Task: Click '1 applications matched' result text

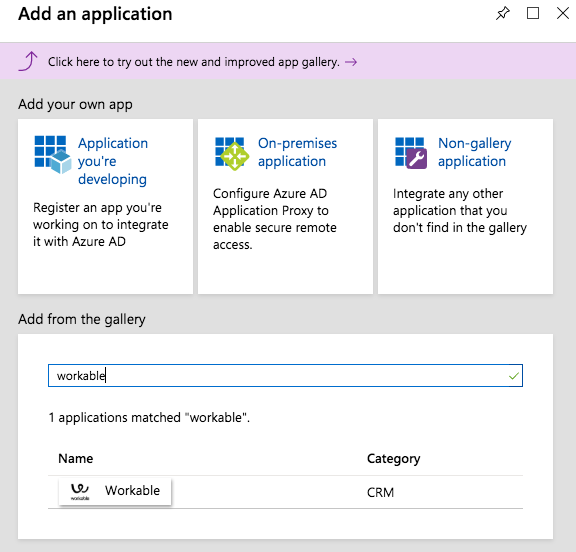Action: tap(149, 418)
